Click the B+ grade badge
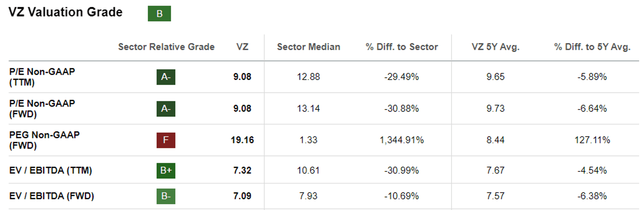This screenshot has height=210, width=644. pos(166,171)
